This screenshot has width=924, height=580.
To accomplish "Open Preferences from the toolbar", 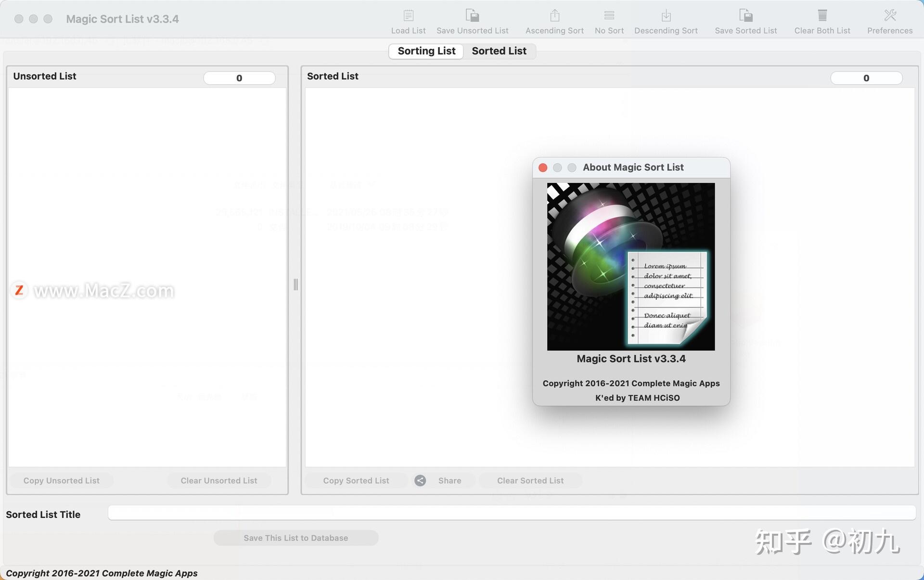I will 889,16.
